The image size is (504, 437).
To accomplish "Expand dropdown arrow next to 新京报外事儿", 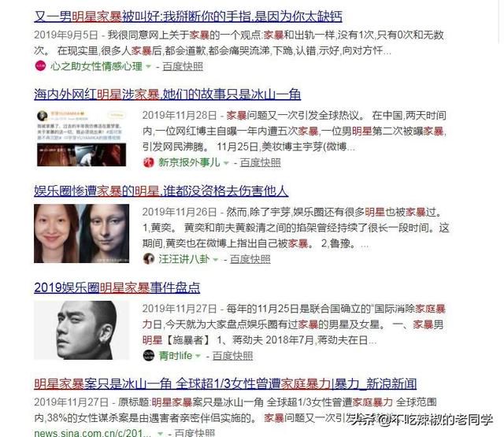I will (x=226, y=163).
